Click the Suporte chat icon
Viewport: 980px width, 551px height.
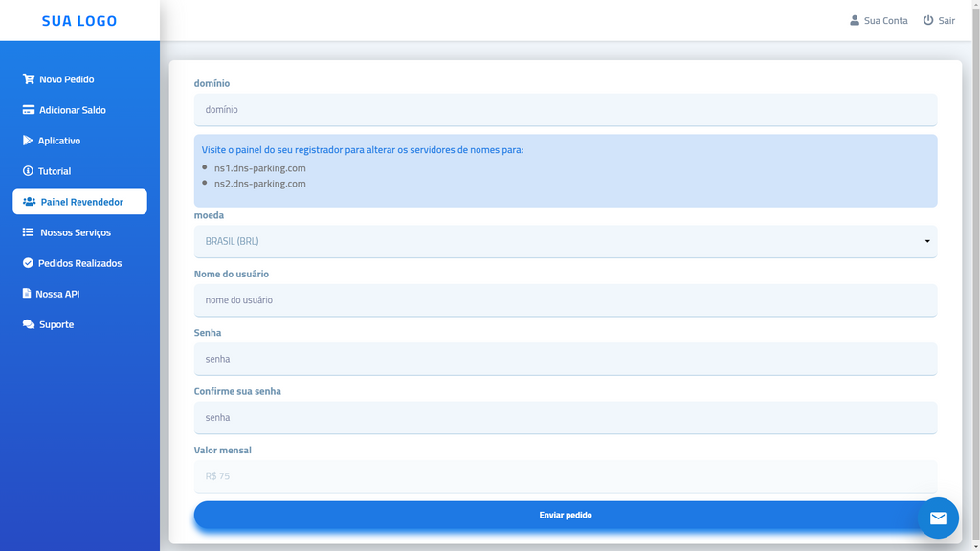(x=28, y=323)
